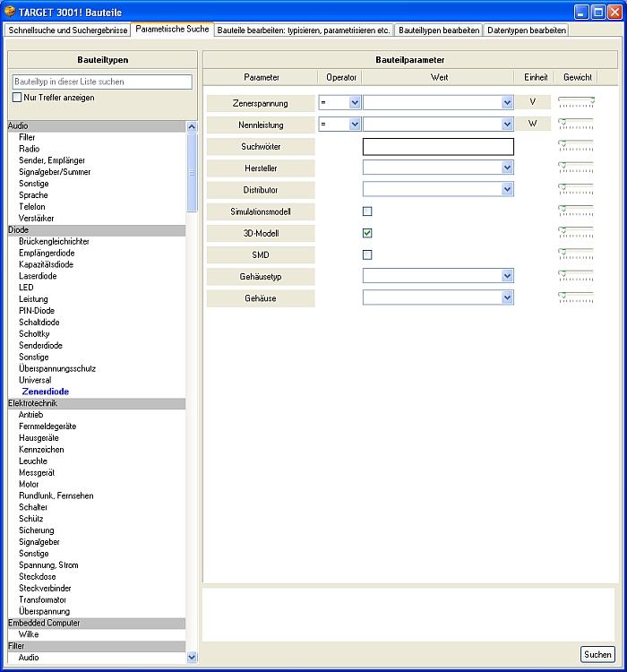Enable the Simulationsmodell checkbox

[367, 211]
